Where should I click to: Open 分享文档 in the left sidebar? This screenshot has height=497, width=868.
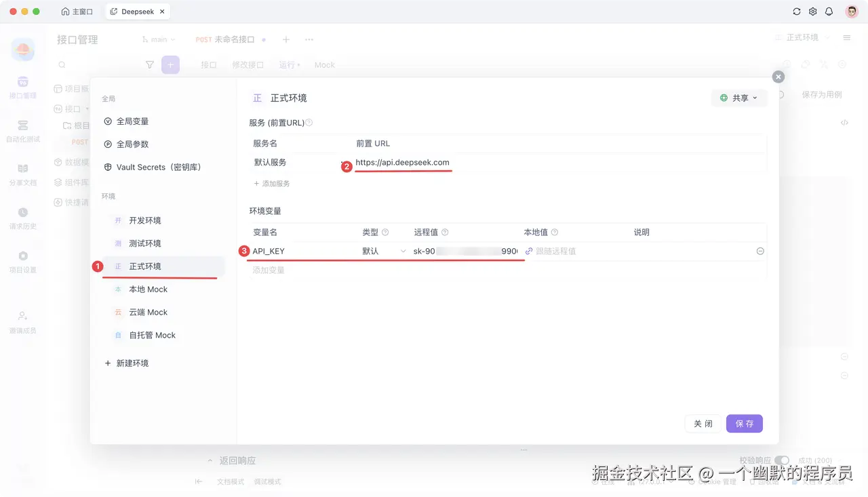(23, 174)
